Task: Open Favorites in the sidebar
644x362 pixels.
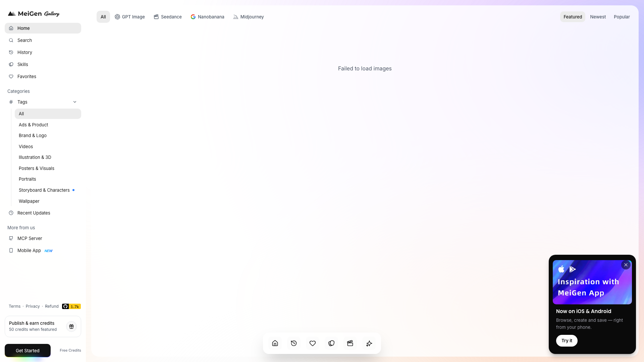Action: pos(43,76)
